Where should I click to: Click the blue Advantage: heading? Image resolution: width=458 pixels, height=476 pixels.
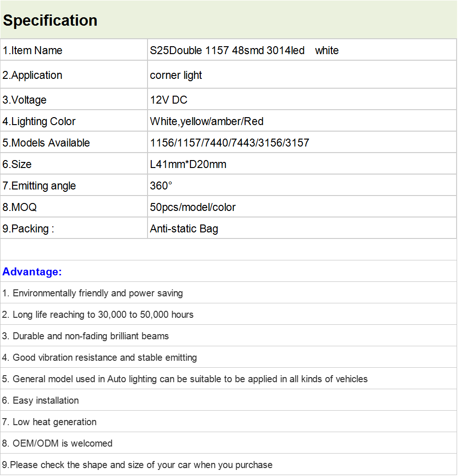(32, 272)
